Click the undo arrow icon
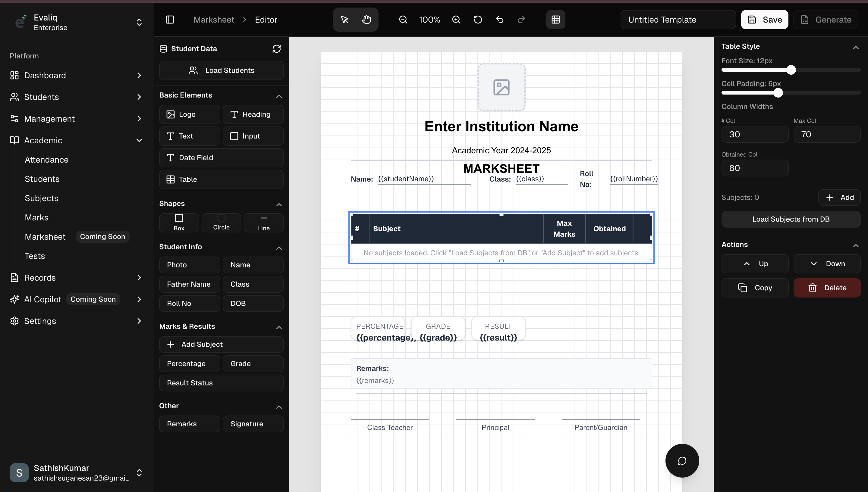The height and width of the screenshot is (492, 868). coord(500,20)
